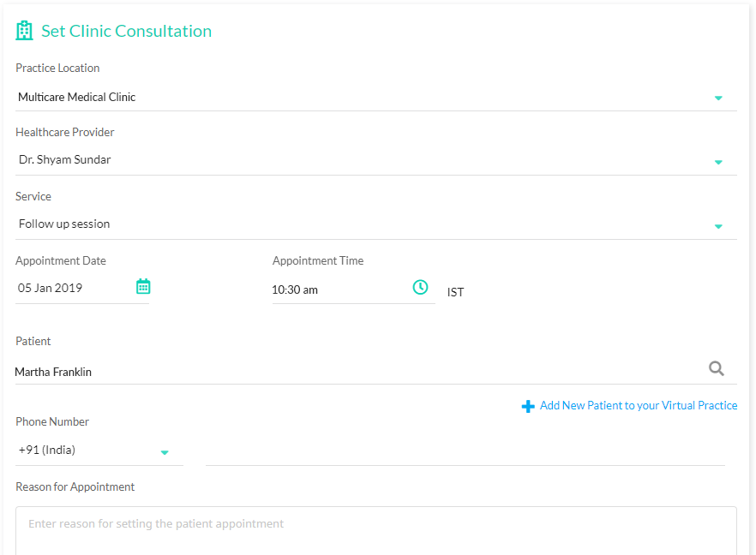Screen dimensions: 756x555
Task: Expand the Healthcare Provider dropdown arrow
Action: click(x=718, y=163)
